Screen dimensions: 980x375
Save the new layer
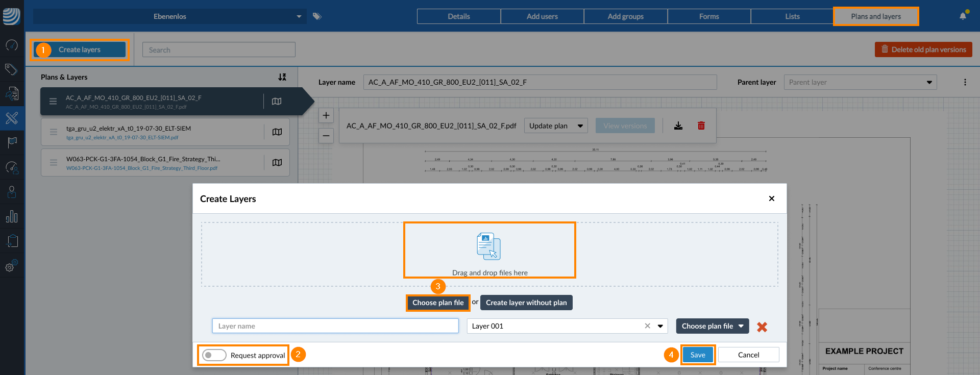click(x=698, y=355)
